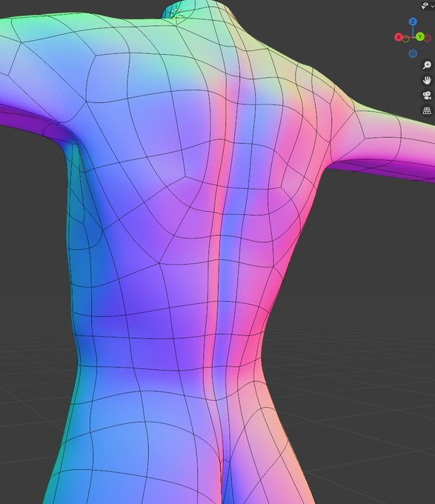The height and width of the screenshot is (504, 435).
Task: Select the hollow red negative X circle
Action: [x=428, y=39]
